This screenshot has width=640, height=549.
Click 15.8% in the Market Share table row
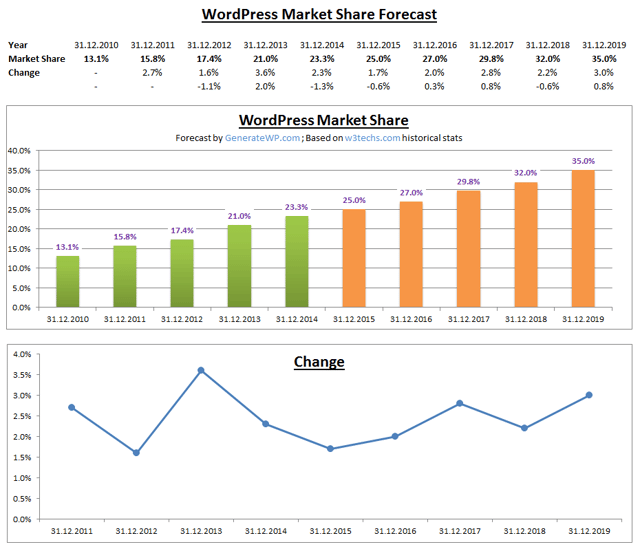(153, 59)
